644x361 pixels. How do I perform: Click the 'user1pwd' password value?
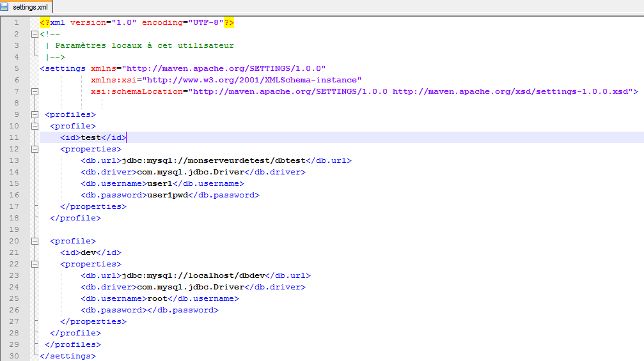click(168, 195)
